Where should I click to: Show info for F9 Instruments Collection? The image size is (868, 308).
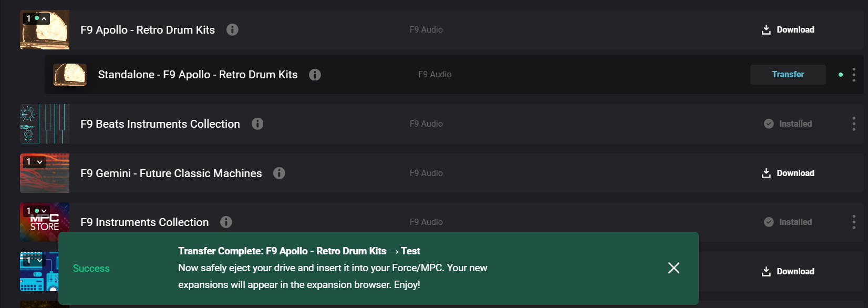pos(226,222)
